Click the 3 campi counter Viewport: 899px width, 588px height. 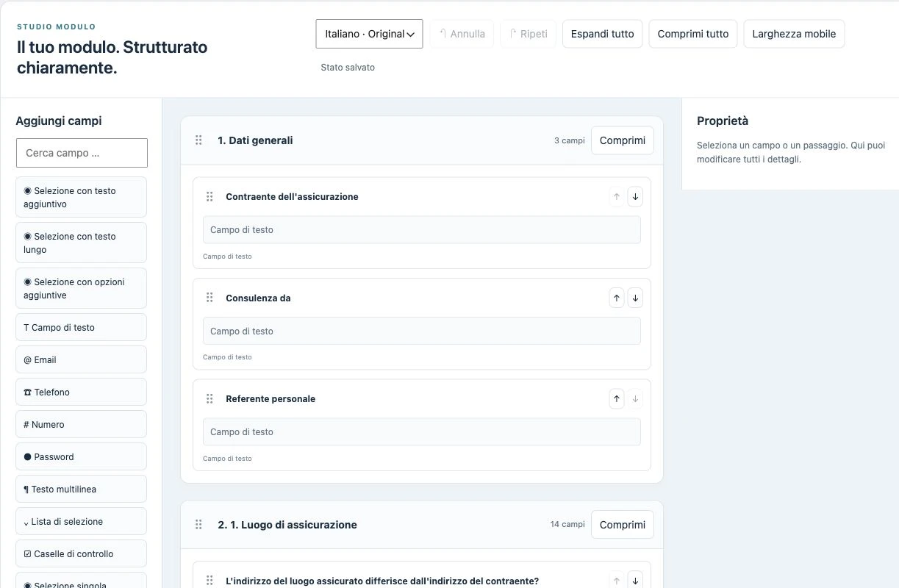[570, 140]
